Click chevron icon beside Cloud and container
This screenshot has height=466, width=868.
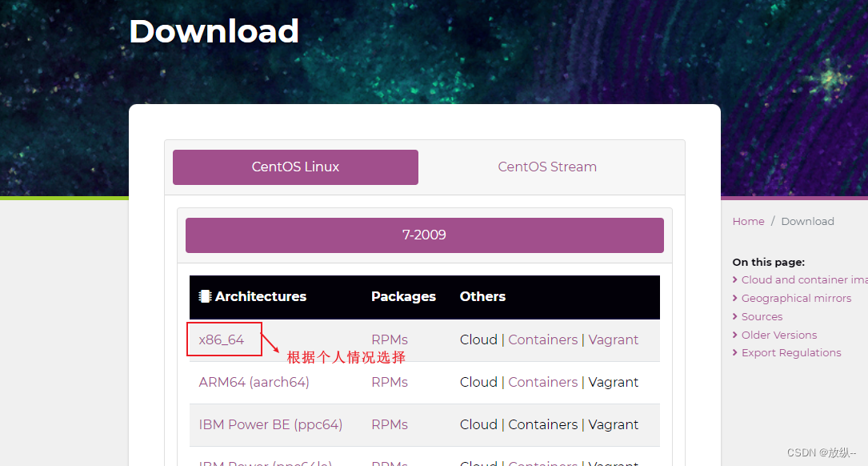(x=735, y=279)
